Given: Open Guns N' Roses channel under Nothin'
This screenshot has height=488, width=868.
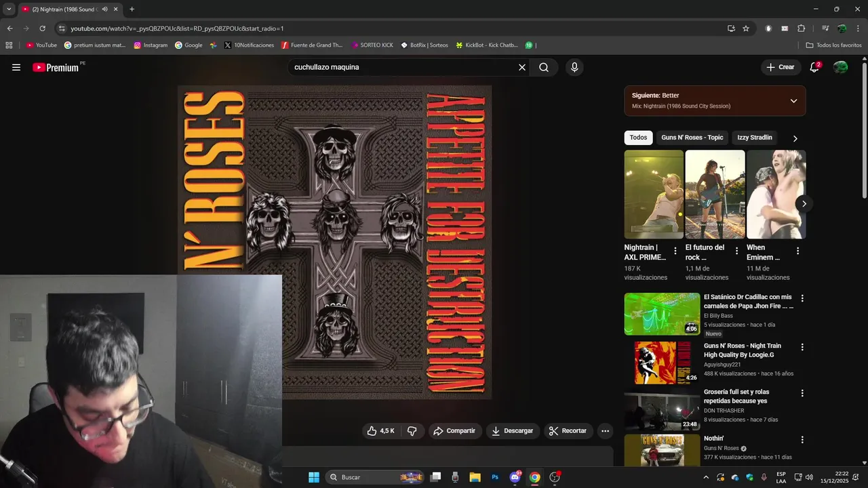Looking at the screenshot, I should pos(722,448).
